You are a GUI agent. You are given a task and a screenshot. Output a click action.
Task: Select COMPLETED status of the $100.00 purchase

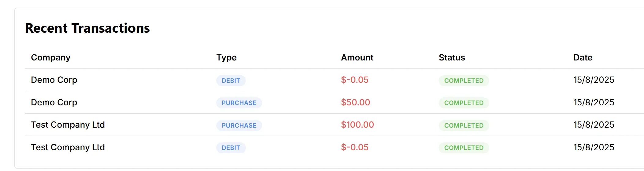[x=464, y=126]
